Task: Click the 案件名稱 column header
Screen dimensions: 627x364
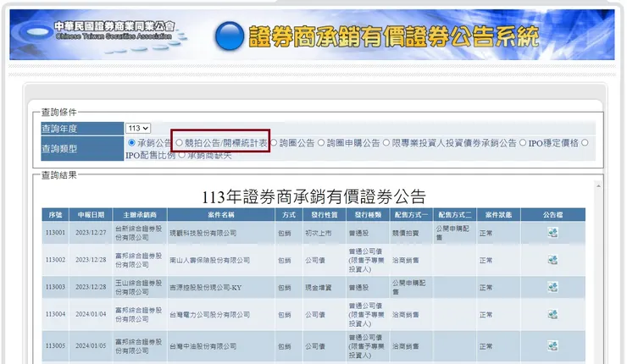Action: pos(221,214)
